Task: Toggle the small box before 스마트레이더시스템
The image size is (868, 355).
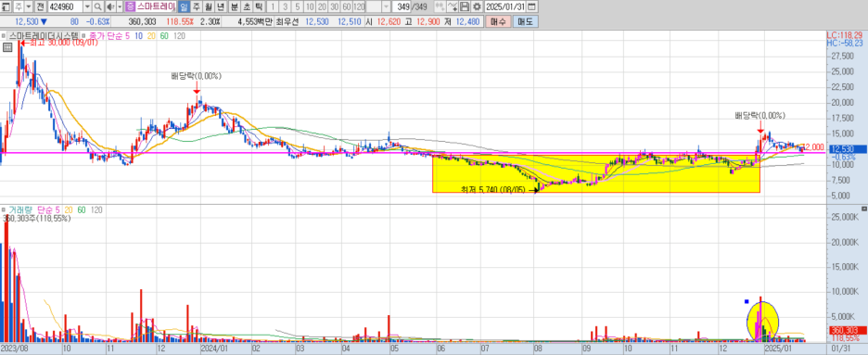Action: coord(4,35)
